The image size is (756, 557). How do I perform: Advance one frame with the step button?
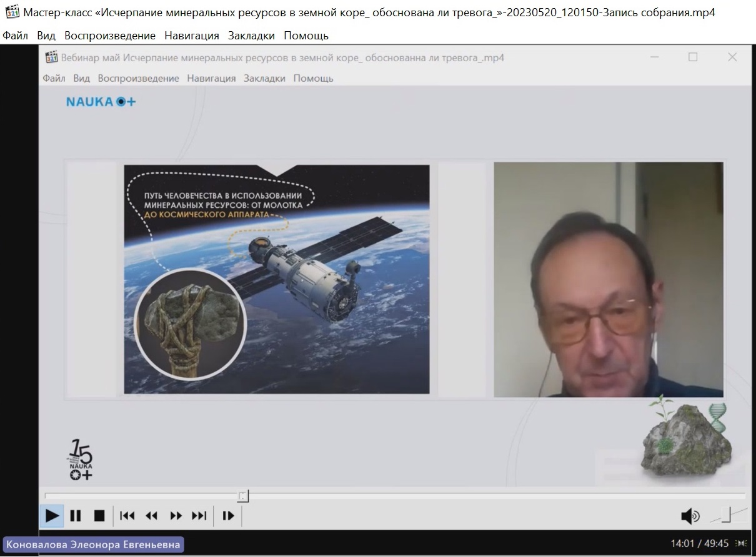[x=229, y=516]
